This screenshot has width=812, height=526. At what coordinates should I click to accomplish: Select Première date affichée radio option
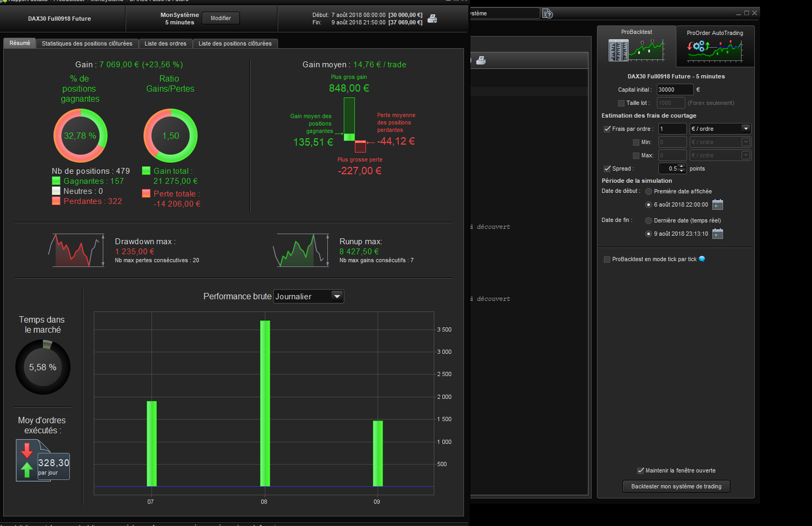(x=648, y=191)
